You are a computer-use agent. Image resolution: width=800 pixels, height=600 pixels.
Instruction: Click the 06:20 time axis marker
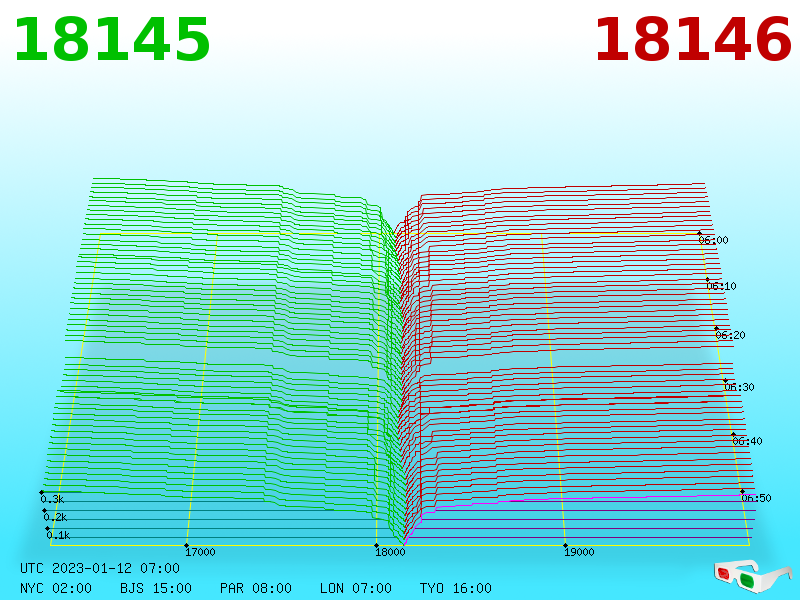[x=730, y=335]
